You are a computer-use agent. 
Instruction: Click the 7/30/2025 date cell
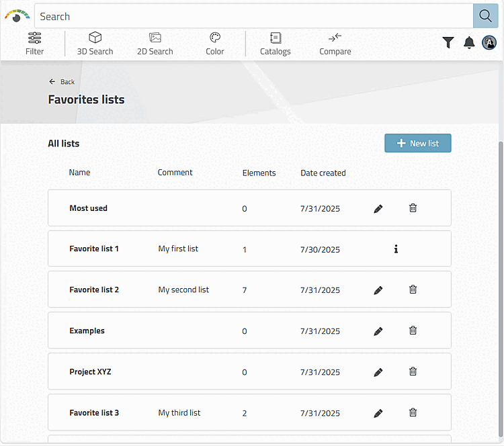tap(320, 250)
